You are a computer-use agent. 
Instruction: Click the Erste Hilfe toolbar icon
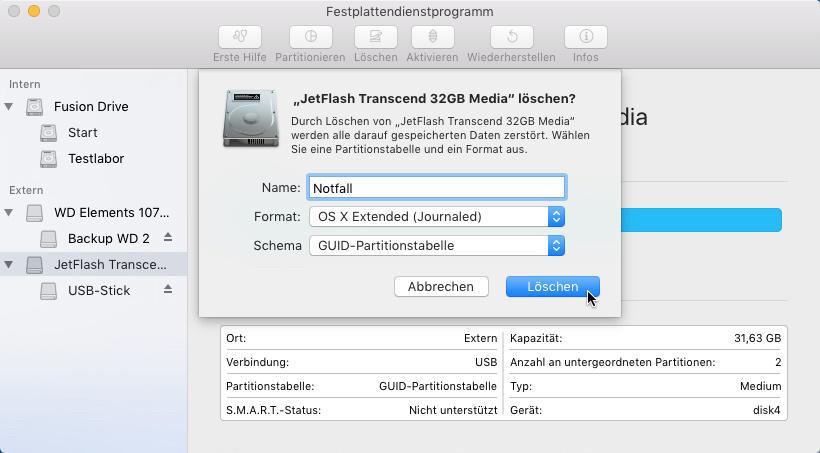tap(240, 37)
